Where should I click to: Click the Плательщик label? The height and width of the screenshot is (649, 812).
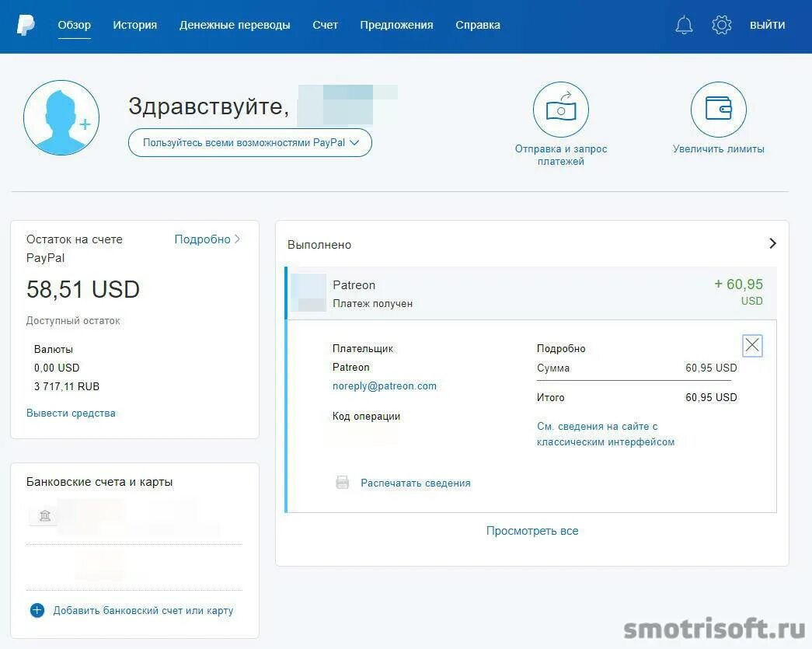[363, 348]
